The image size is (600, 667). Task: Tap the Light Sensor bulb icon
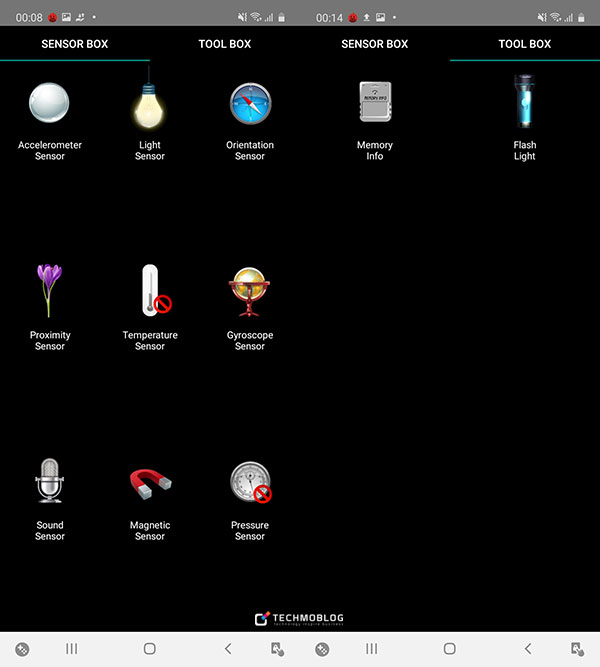point(149,103)
